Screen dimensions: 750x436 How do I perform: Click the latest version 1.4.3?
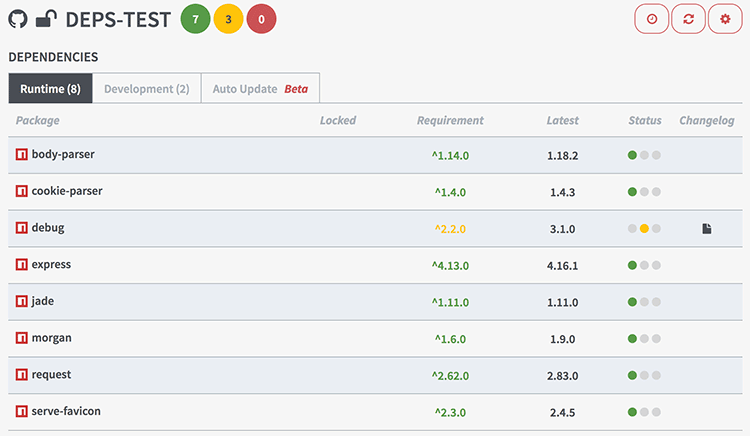coord(562,192)
